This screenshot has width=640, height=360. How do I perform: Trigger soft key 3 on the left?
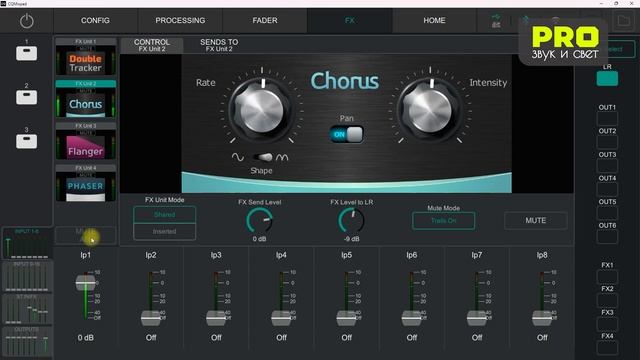pyautogui.click(x=27, y=141)
